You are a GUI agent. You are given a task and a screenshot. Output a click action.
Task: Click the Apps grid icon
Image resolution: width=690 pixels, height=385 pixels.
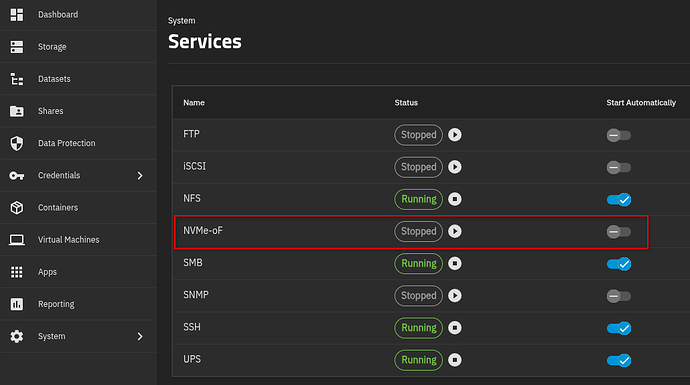tap(17, 272)
